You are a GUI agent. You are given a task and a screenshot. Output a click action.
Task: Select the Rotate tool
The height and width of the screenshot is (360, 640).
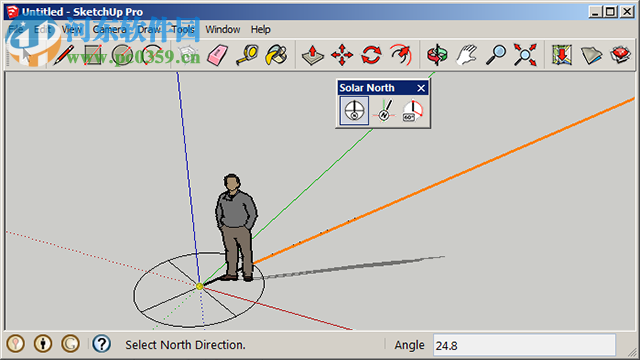pos(371,55)
